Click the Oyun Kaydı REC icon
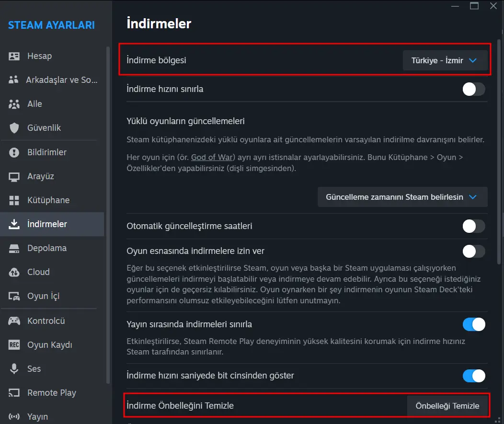This screenshot has width=504, height=424. coord(14,345)
